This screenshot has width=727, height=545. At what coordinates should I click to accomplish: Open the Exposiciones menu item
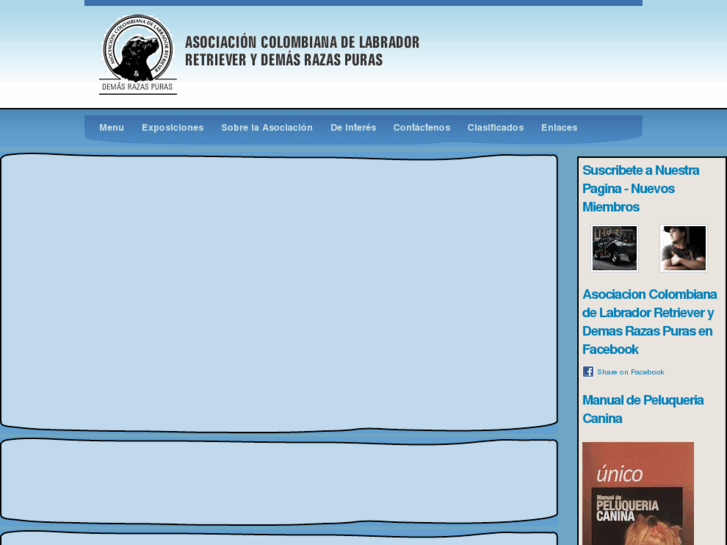click(172, 128)
